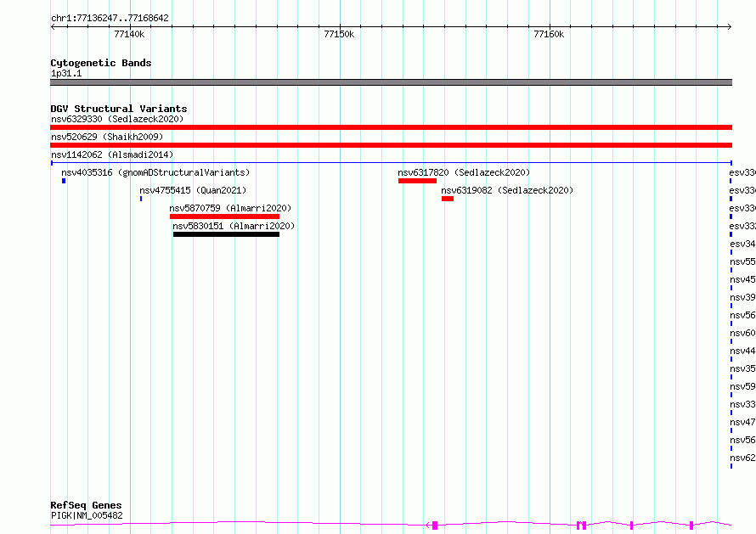Select the blue marker under nsv4755415
The width and height of the screenshot is (756, 534).
141,199
